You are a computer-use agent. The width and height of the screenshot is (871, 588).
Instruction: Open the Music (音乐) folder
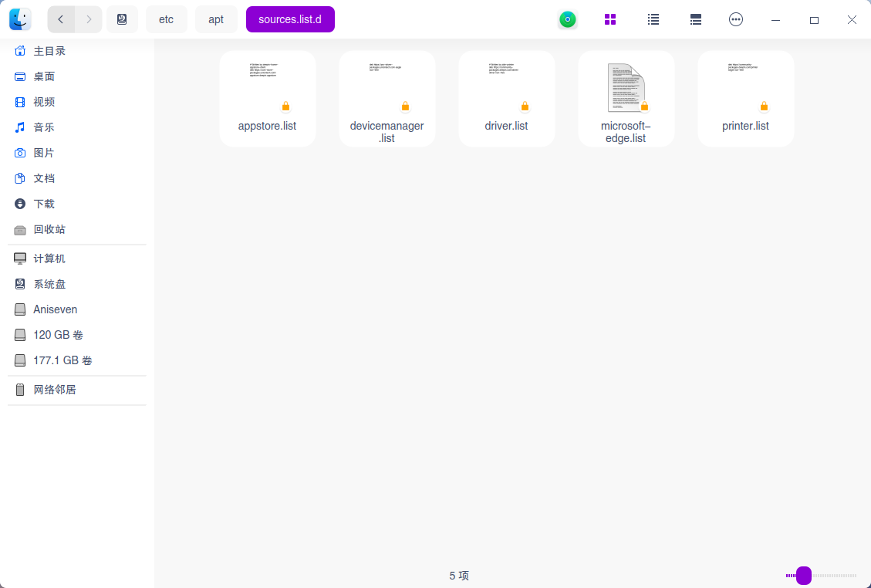45,127
